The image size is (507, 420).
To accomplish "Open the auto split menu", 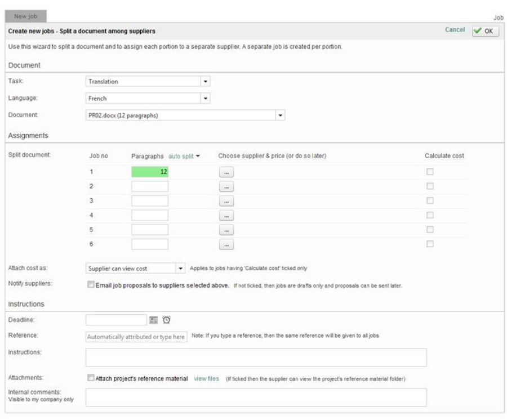I will pyautogui.click(x=185, y=156).
